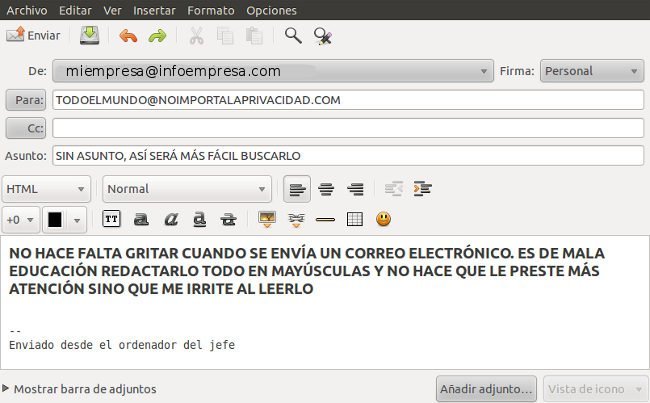The height and width of the screenshot is (403, 650).
Task: Toggle italic text formatting
Action: 171,219
